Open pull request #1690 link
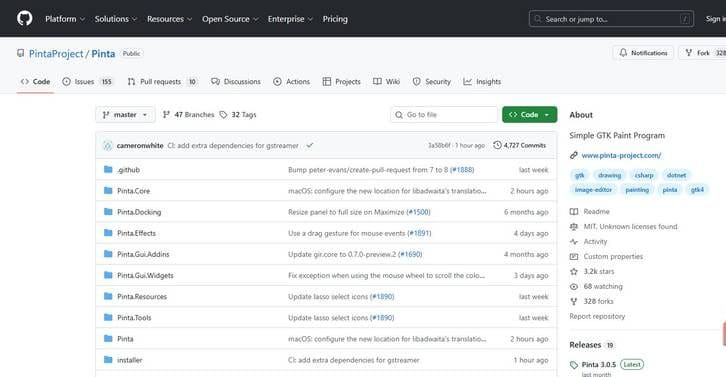726x377 pixels. tap(410, 254)
